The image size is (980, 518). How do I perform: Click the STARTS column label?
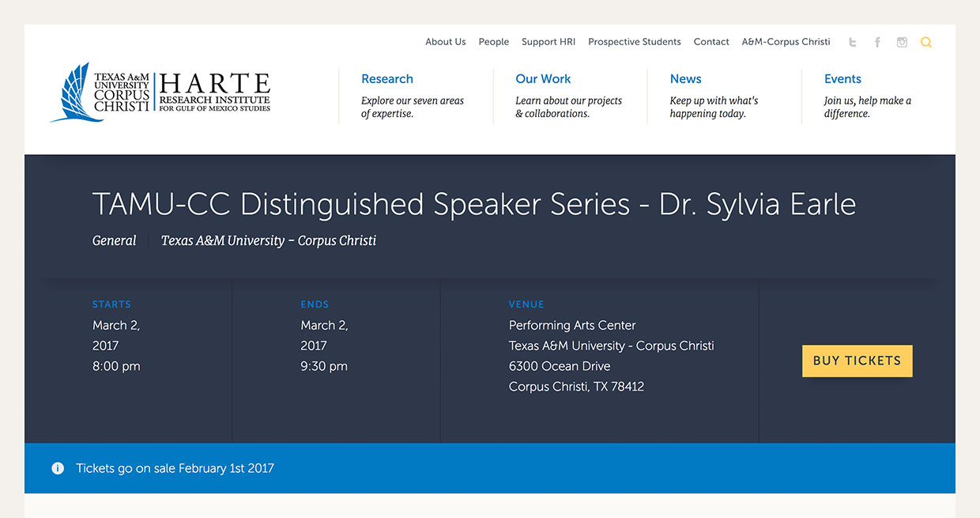point(111,304)
